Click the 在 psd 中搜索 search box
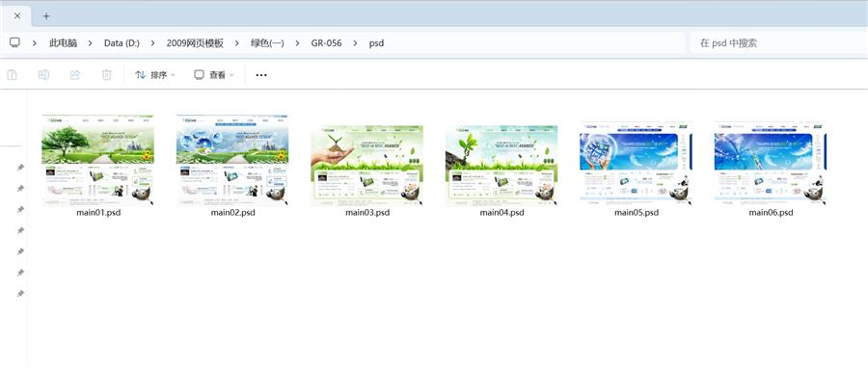 776,43
